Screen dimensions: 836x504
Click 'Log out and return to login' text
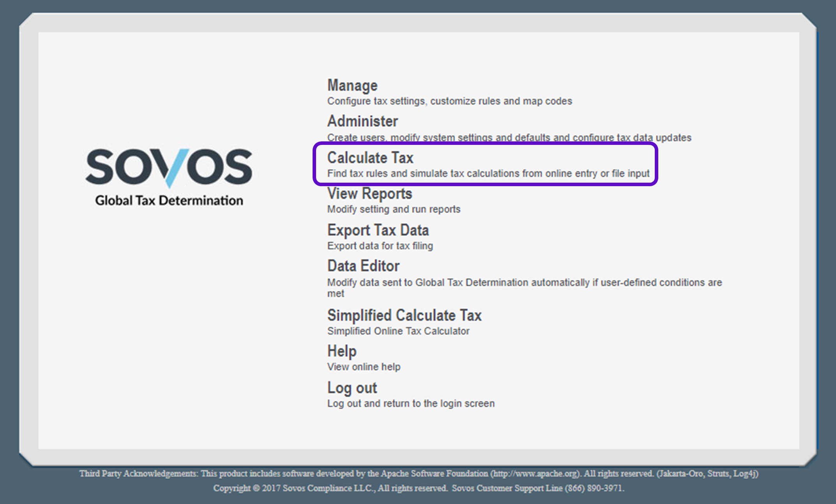pyautogui.click(x=411, y=404)
